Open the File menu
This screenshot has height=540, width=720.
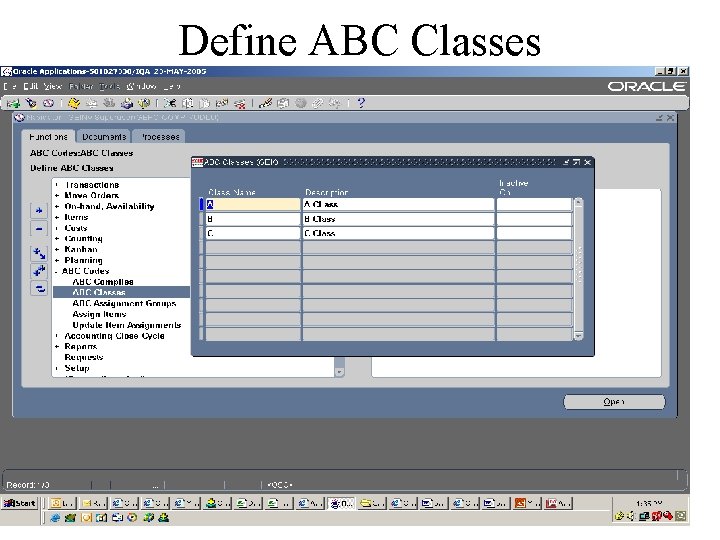tap(10, 86)
